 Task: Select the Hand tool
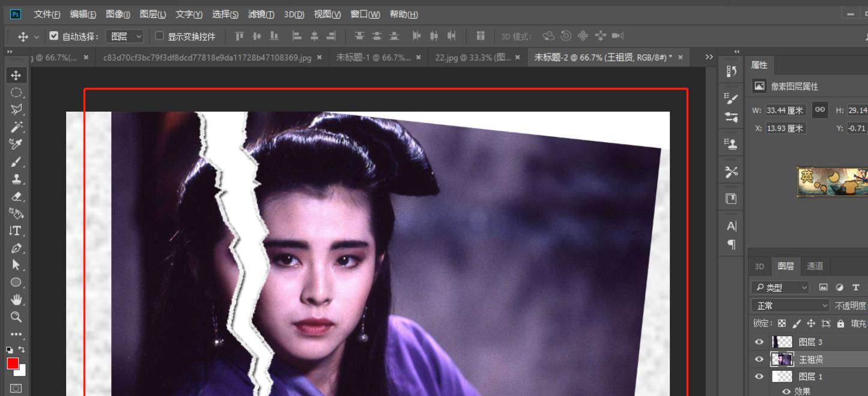(x=16, y=299)
